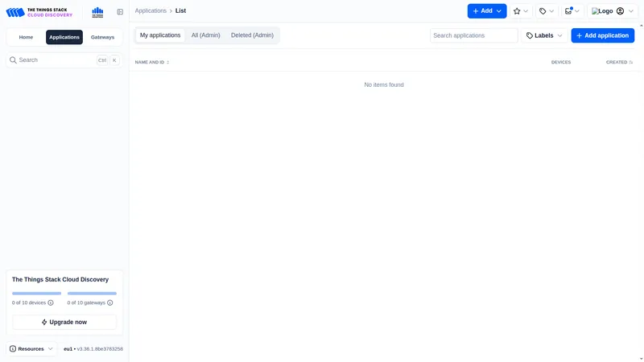Switch to All (Admin) tab
This screenshot has width=644, height=362.
(x=206, y=35)
